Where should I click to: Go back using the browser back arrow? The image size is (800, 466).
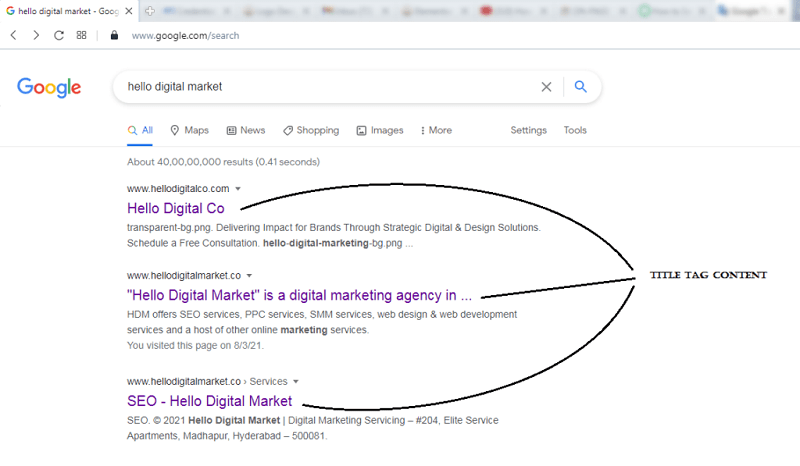(x=14, y=35)
